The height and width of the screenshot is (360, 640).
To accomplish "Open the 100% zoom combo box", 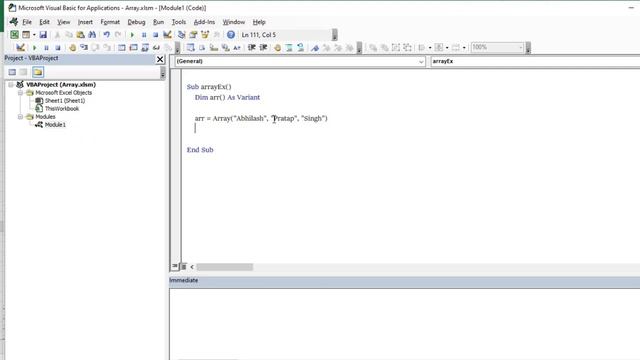I will [497, 47].
